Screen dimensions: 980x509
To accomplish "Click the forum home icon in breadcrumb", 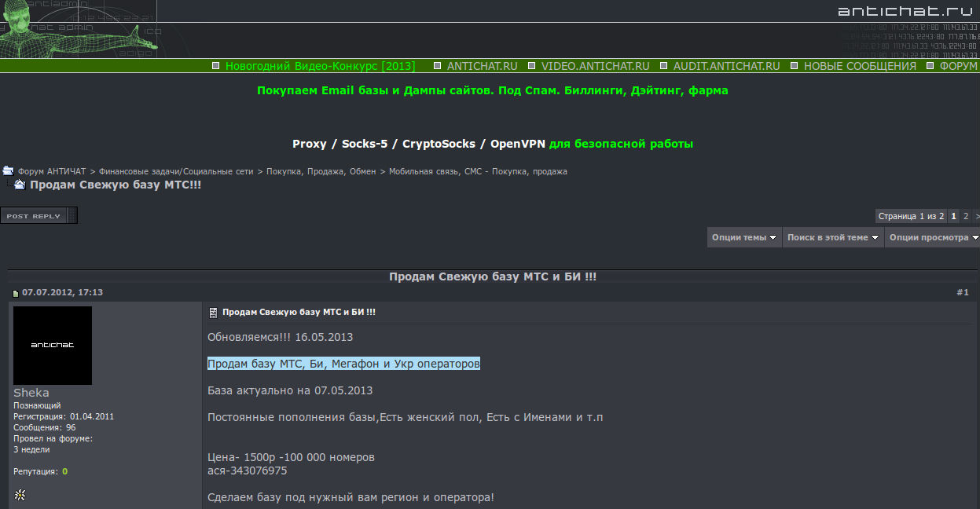I will pyautogui.click(x=8, y=170).
